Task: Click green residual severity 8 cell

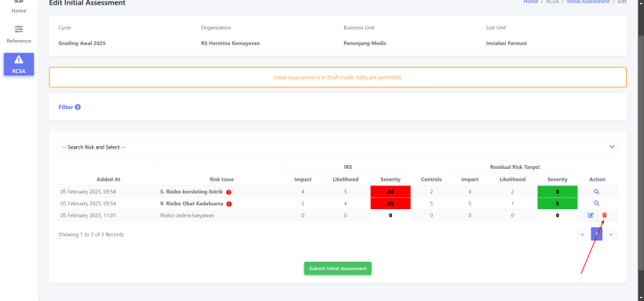Action: (558, 192)
